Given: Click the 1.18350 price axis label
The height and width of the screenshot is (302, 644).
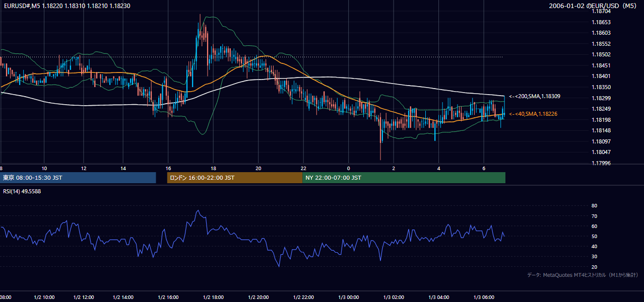Looking at the screenshot, I should click(601, 87).
